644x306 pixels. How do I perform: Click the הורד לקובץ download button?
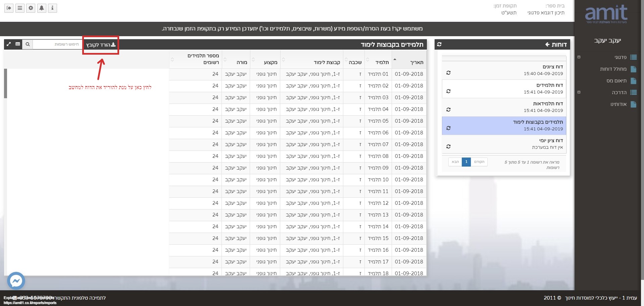pyautogui.click(x=101, y=45)
